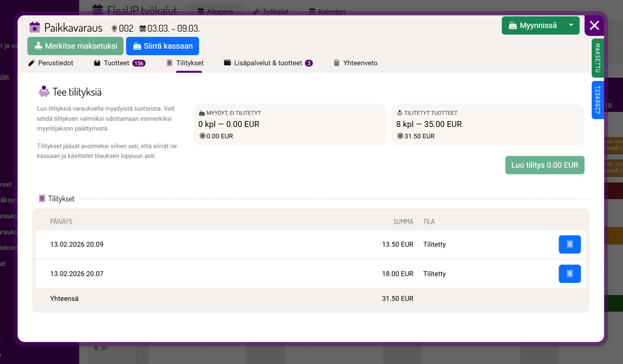This screenshot has height=364, width=623.
Task: Close the Paikkavaraus dialog
Action: click(x=594, y=25)
